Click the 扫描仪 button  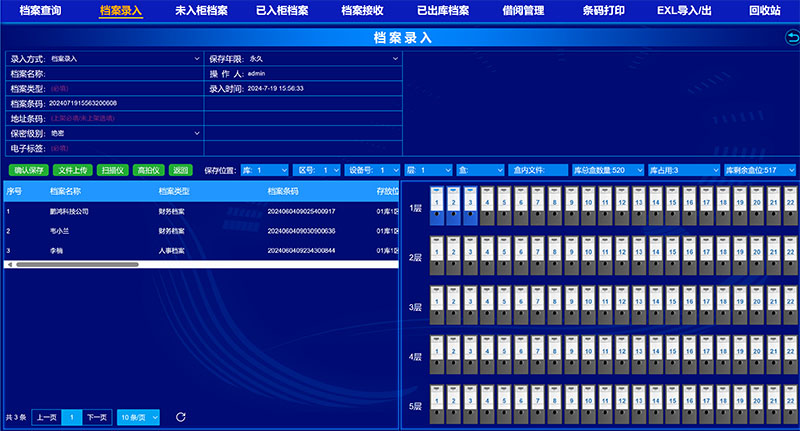112,170
